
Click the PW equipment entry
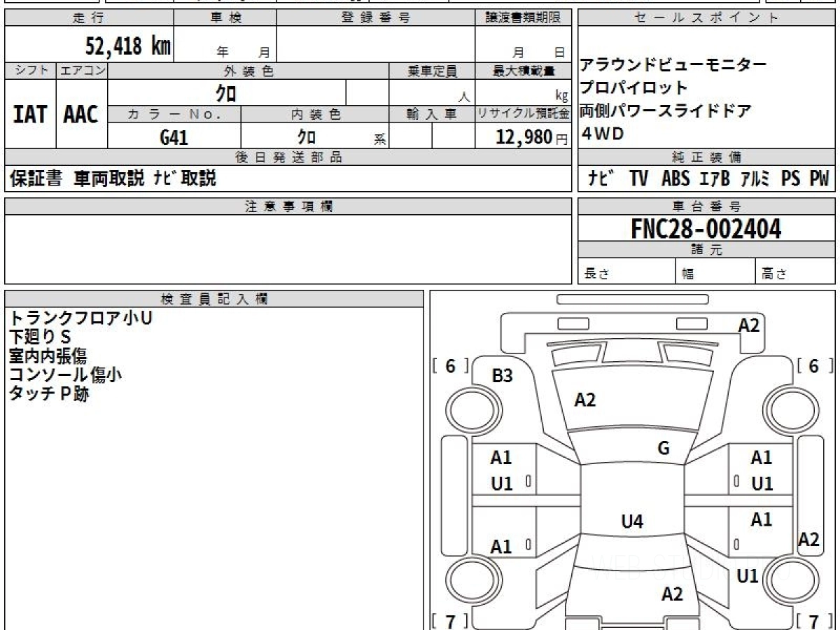pos(819,179)
